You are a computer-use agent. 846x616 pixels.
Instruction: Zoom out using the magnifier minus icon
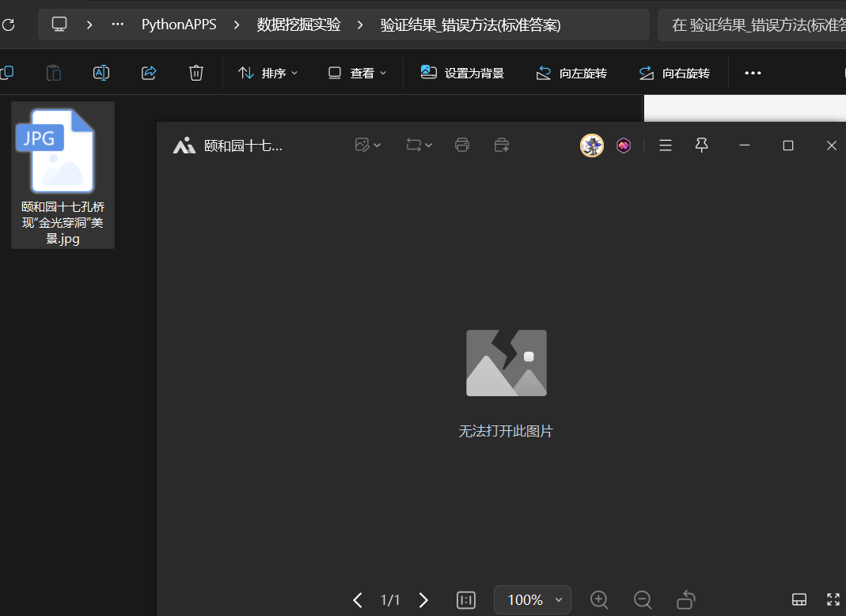[x=643, y=600]
